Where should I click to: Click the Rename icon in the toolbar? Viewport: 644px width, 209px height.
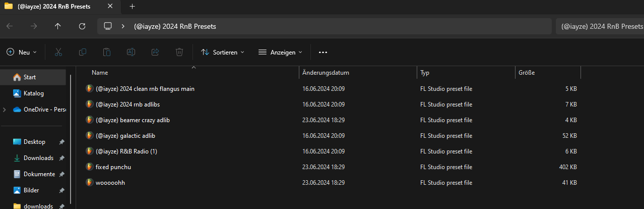[x=131, y=52]
